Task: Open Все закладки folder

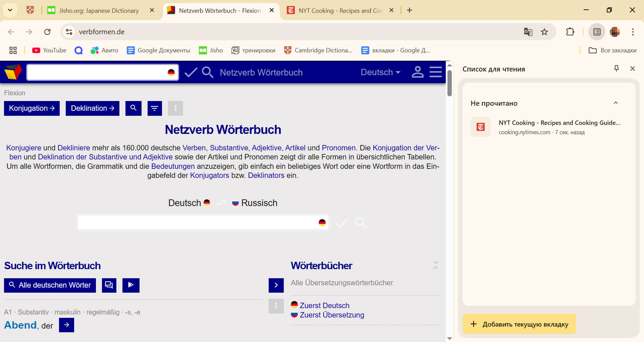Action: pyautogui.click(x=612, y=50)
